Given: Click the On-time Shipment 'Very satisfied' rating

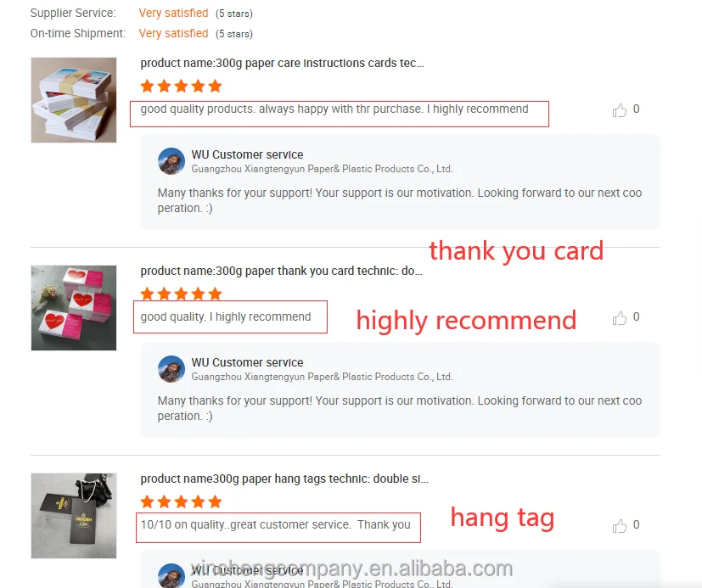Looking at the screenshot, I should pyautogui.click(x=173, y=34).
